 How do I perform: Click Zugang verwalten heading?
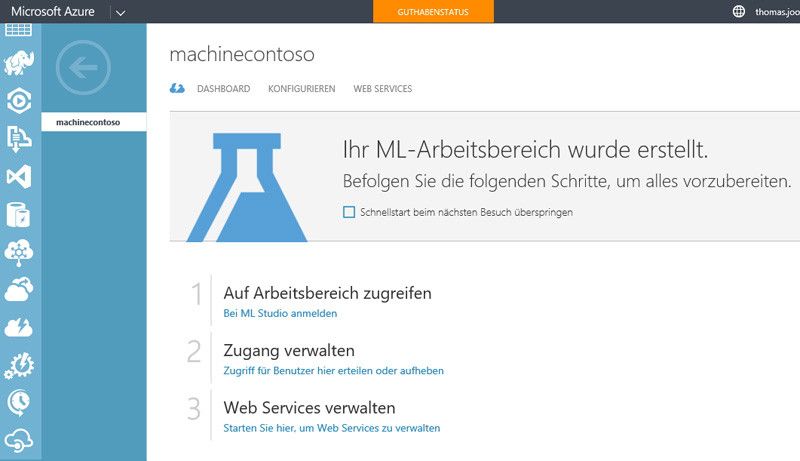click(289, 351)
